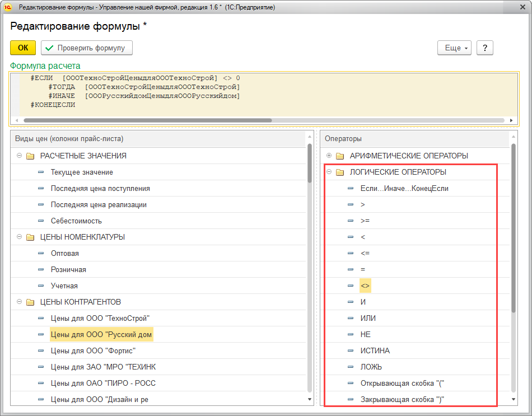Click the yellow OK button

click(x=23, y=48)
